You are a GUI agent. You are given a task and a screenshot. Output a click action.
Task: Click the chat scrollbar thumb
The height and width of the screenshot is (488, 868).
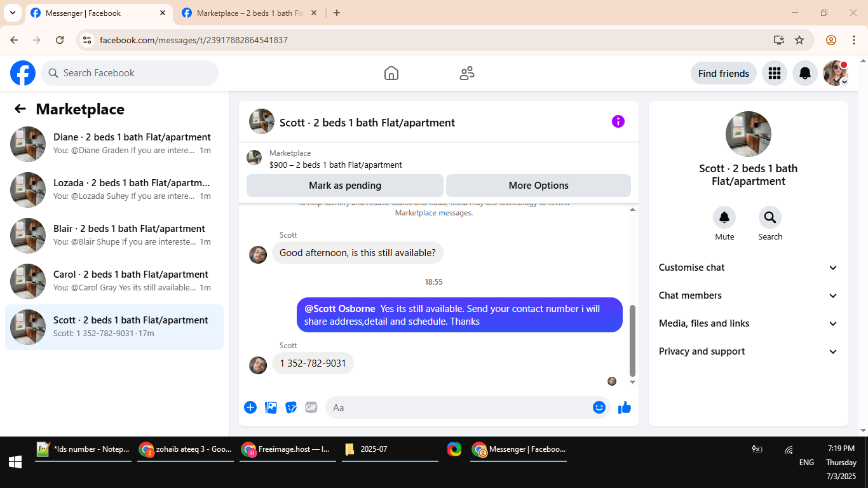pyautogui.click(x=632, y=341)
